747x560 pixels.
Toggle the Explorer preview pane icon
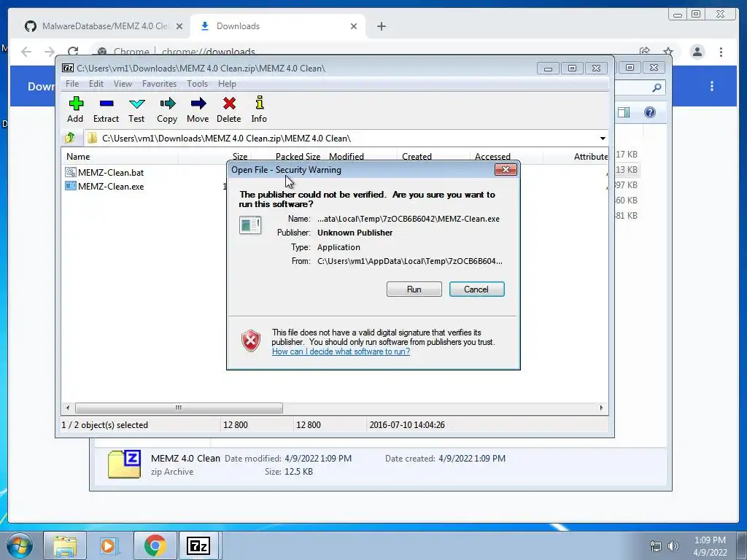tap(624, 112)
